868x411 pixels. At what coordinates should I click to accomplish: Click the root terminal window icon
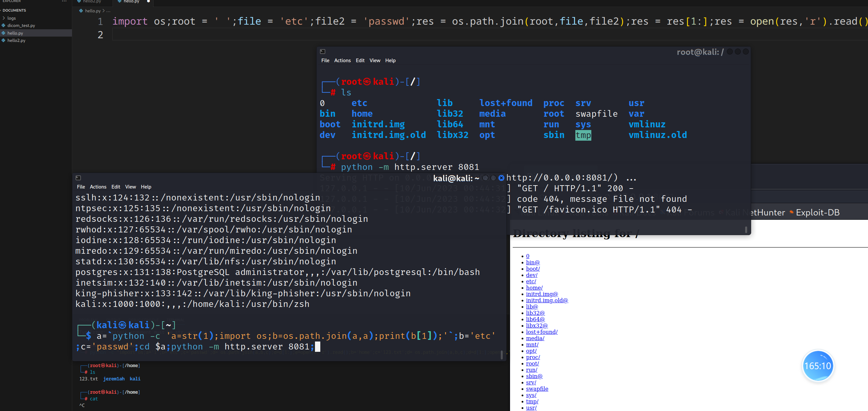[323, 52]
